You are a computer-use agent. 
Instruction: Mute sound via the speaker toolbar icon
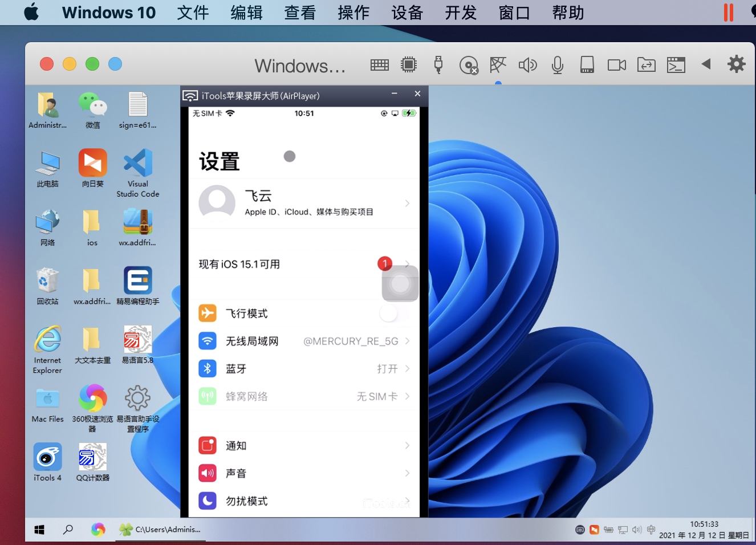coord(527,65)
